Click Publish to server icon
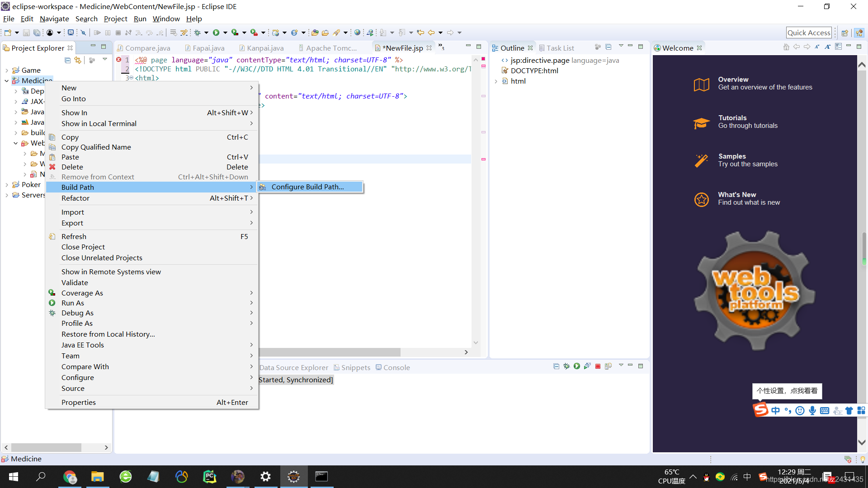This screenshot has width=868, height=488. pyautogui.click(x=608, y=366)
